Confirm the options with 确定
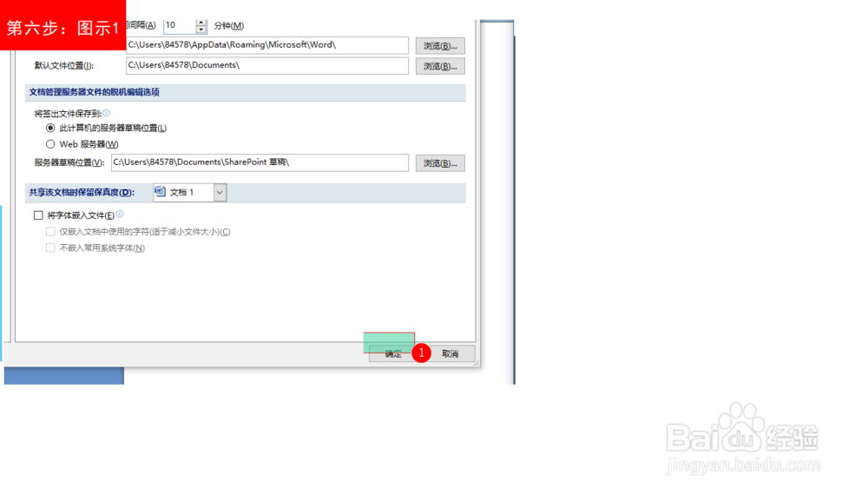868x495 pixels. pos(393,353)
